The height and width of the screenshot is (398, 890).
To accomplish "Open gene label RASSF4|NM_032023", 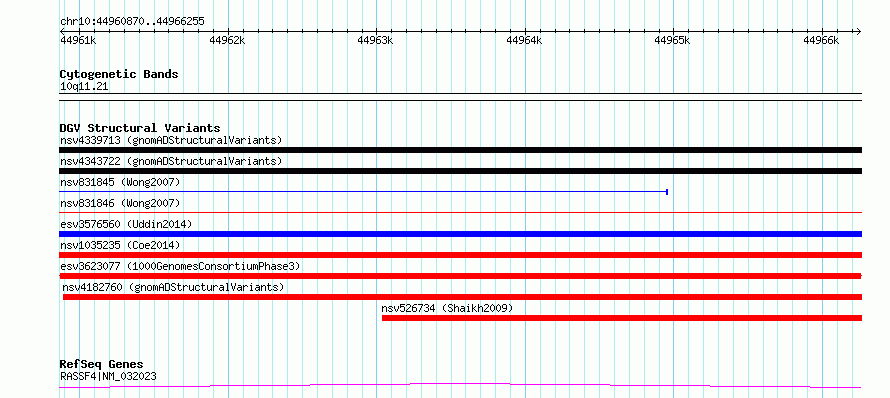I will pos(108,376).
